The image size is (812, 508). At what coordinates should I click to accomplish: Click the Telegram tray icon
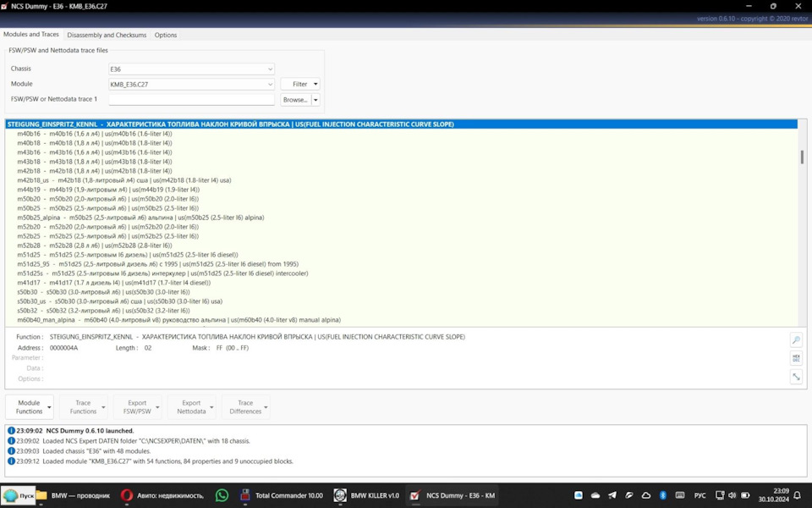612,495
